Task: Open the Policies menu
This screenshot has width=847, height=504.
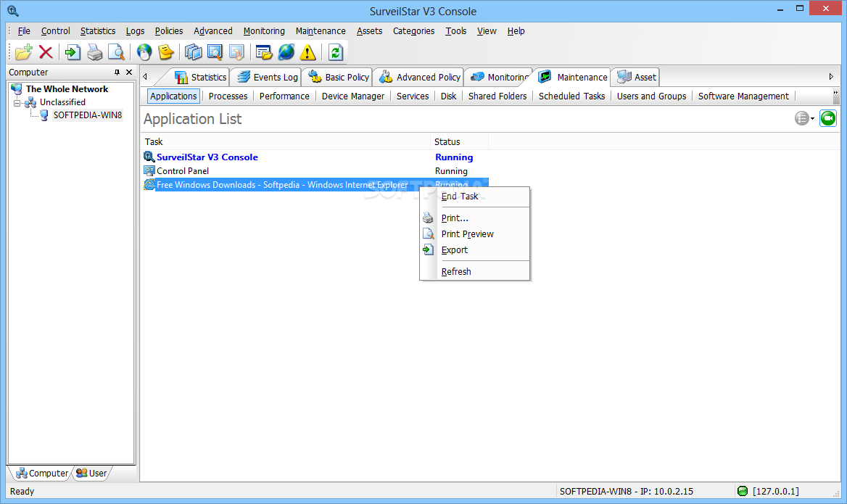Action: click(168, 30)
